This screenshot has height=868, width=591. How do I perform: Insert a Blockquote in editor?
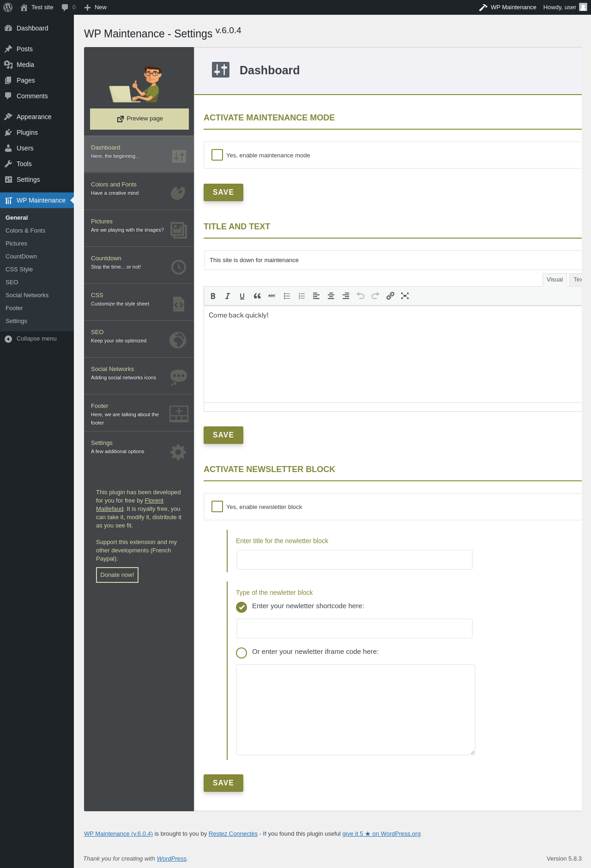257,296
